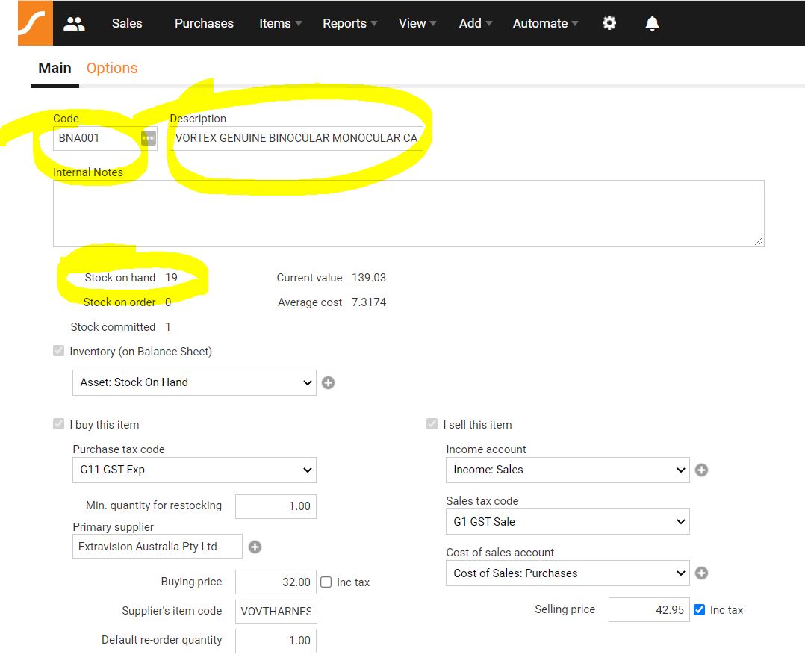
Task: Open the contacts people icon
Action: pyautogui.click(x=74, y=24)
